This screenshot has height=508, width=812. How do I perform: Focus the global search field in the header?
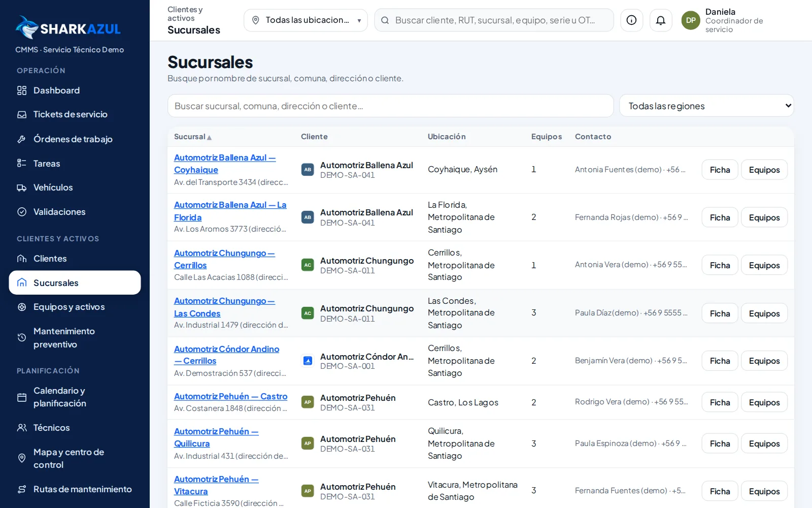click(x=494, y=20)
